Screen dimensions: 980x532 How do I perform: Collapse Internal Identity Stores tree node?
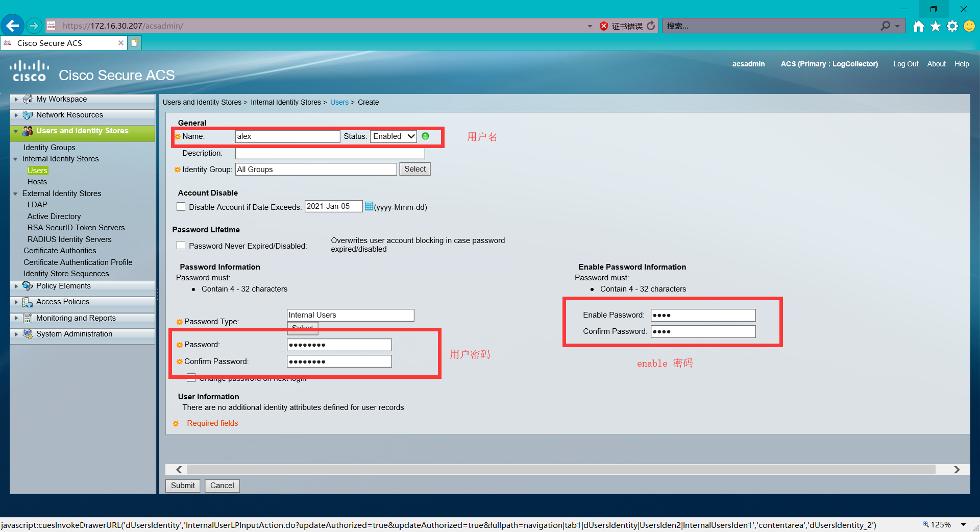[x=15, y=159]
